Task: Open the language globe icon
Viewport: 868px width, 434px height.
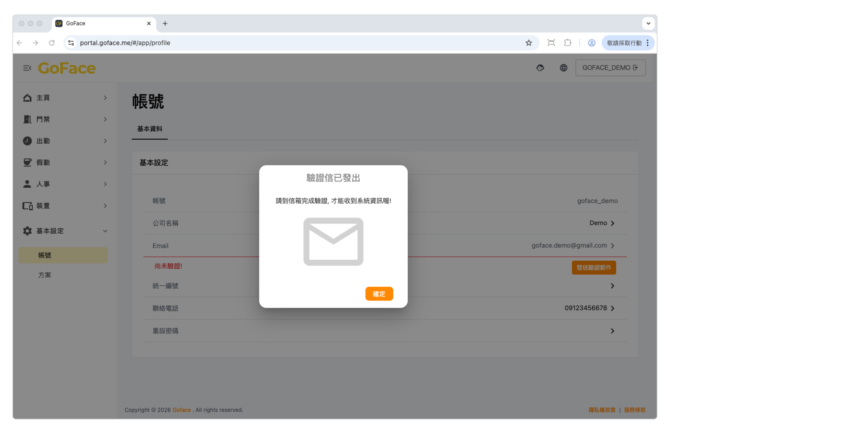Action: click(x=563, y=68)
